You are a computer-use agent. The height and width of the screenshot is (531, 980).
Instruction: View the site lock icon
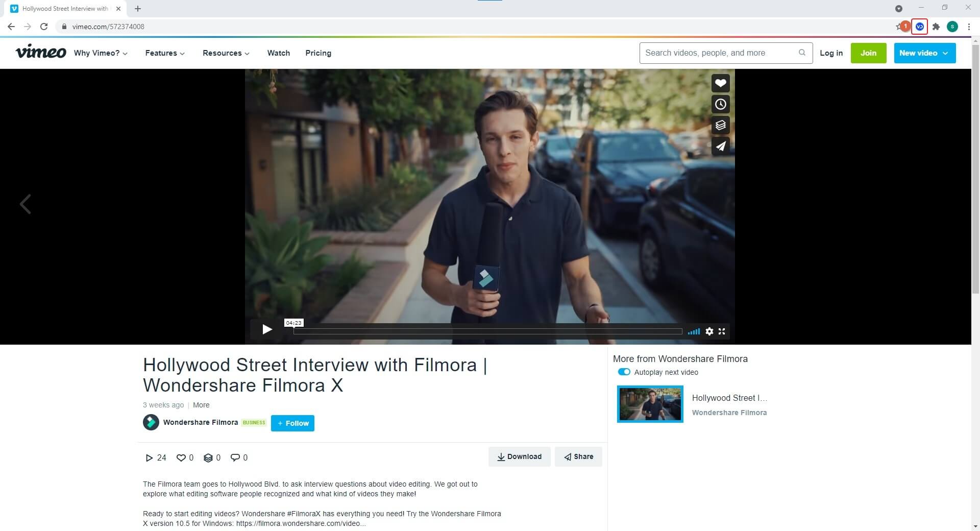[64, 27]
